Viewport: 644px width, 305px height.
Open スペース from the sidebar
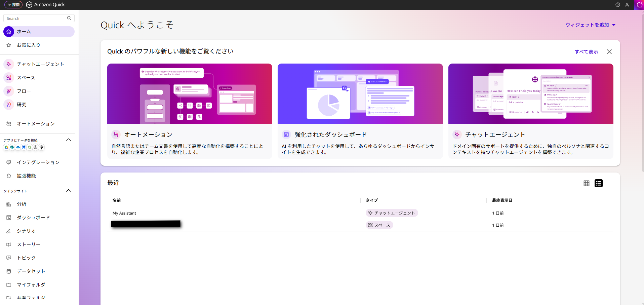pos(26,78)
